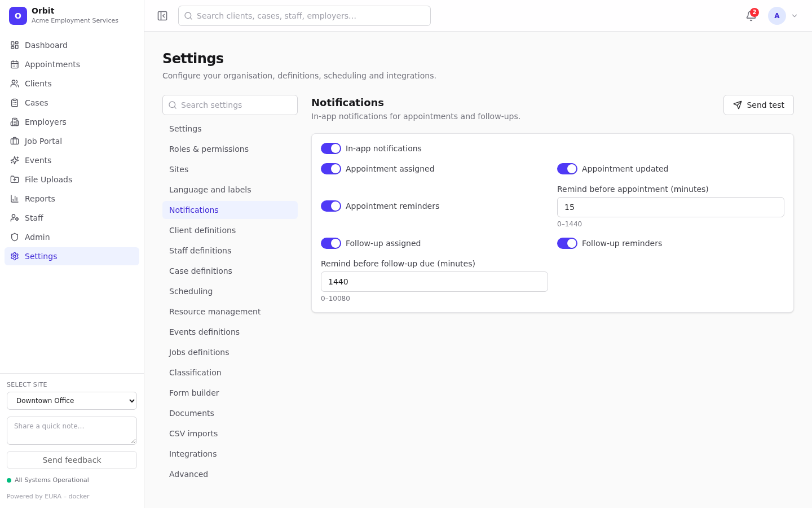Open Roles & permissions settings section

click(230, 149)
